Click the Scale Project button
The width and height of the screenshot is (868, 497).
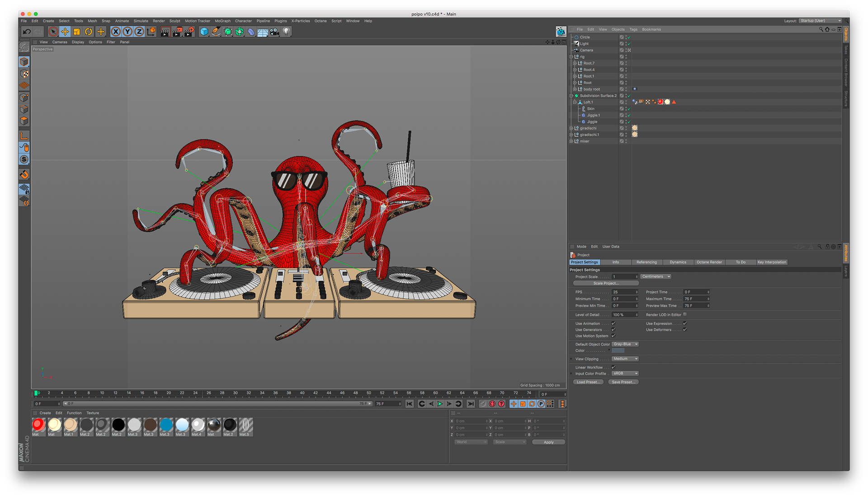[x=606, y=283]
